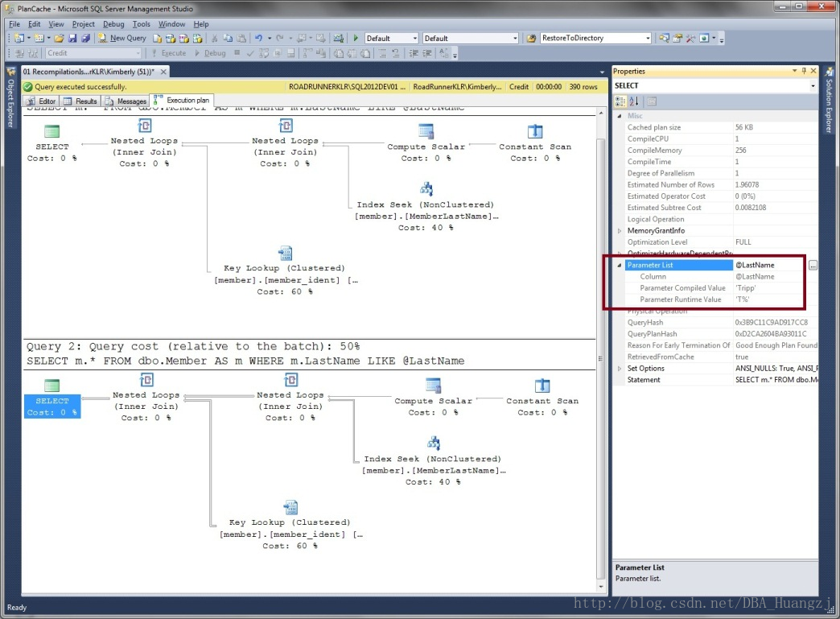
Task: Click the Cut scissors icon
Action: 214,38
